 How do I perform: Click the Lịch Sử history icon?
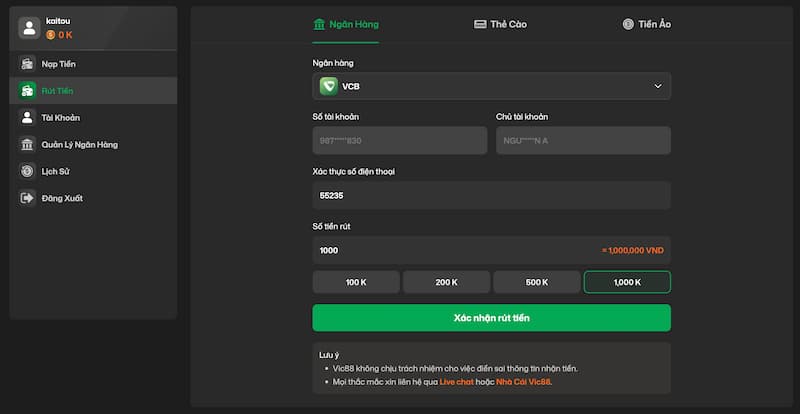click(x=28, y=171)
